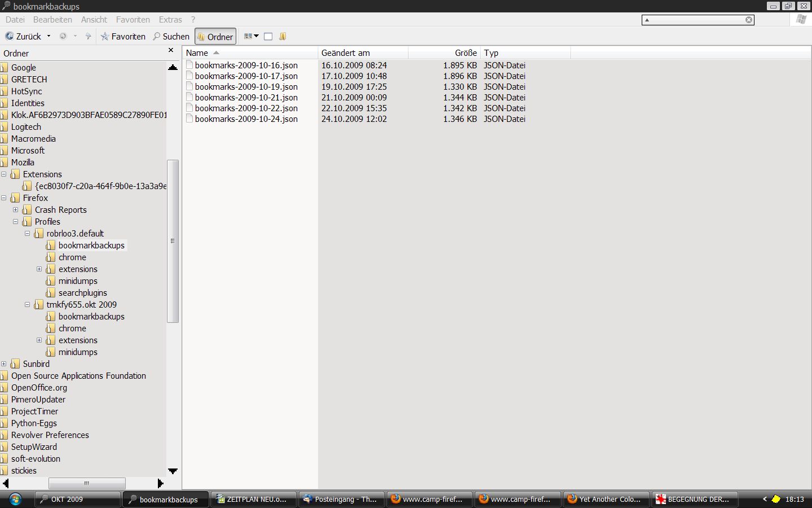Sort the list by Größe column
Screen dimensions: 812x508
465,53
